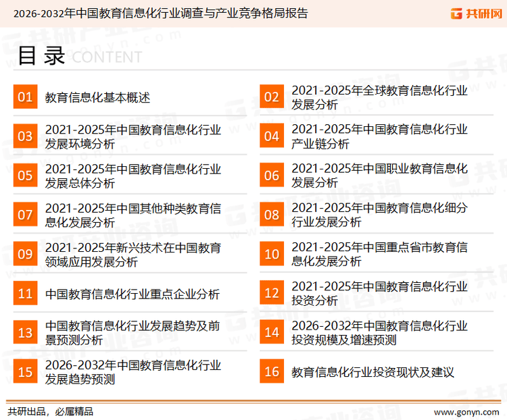Select the orange 05 chapter badge
Image resolution: width=507 pixels, height=420 pixels.
tap(25, 176)
